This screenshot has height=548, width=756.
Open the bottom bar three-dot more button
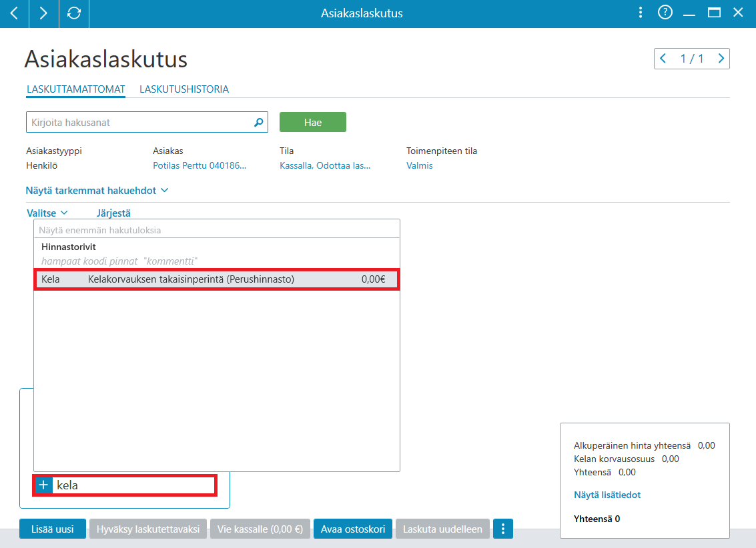[x=503, y=529]
